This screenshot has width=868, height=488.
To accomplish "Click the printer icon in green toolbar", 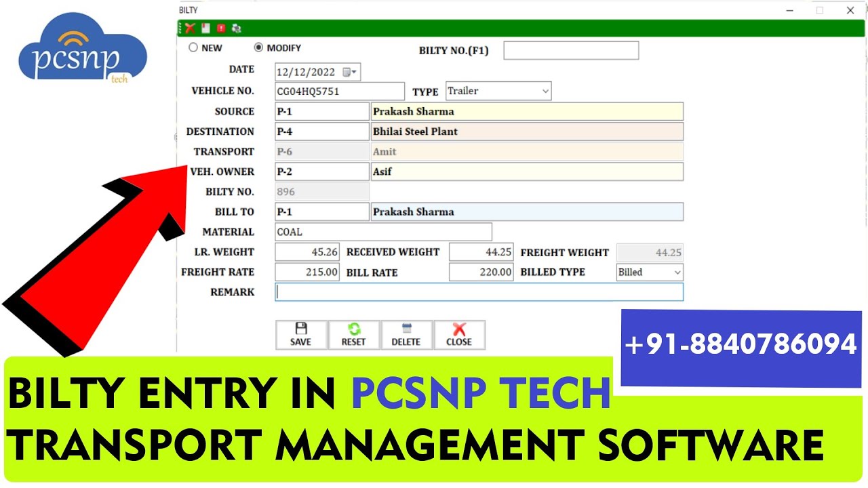I will tap(236, 28).
